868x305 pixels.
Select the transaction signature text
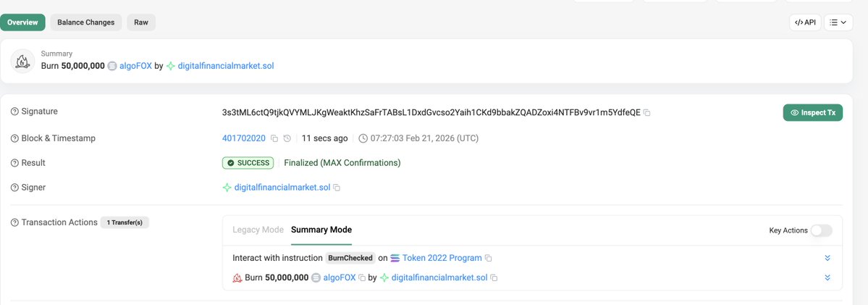(431, 112)
